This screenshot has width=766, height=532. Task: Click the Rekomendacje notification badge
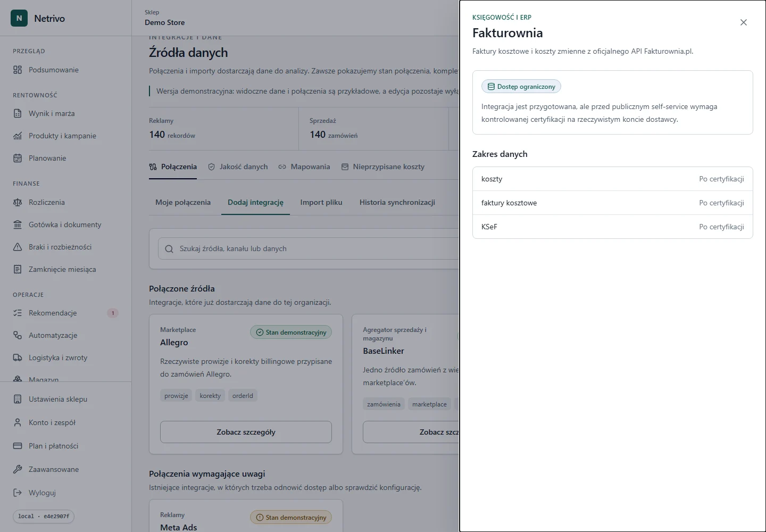pos(113,313)
